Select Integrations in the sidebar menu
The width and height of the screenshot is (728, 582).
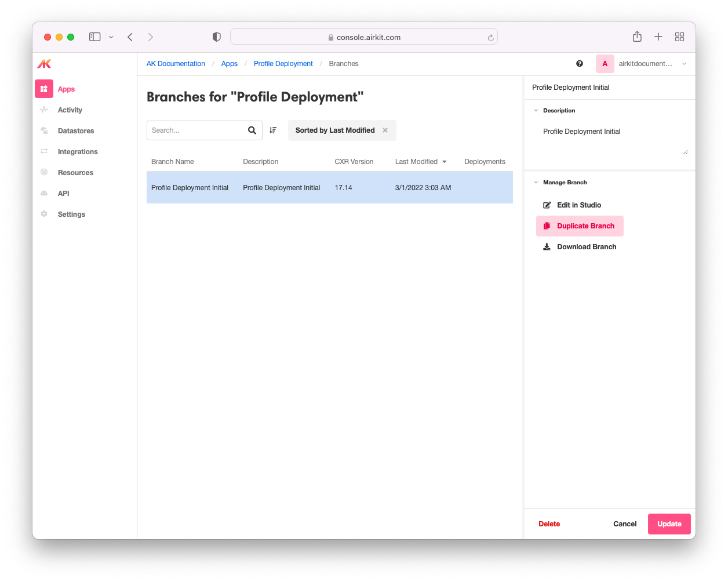tap(78, 152)
